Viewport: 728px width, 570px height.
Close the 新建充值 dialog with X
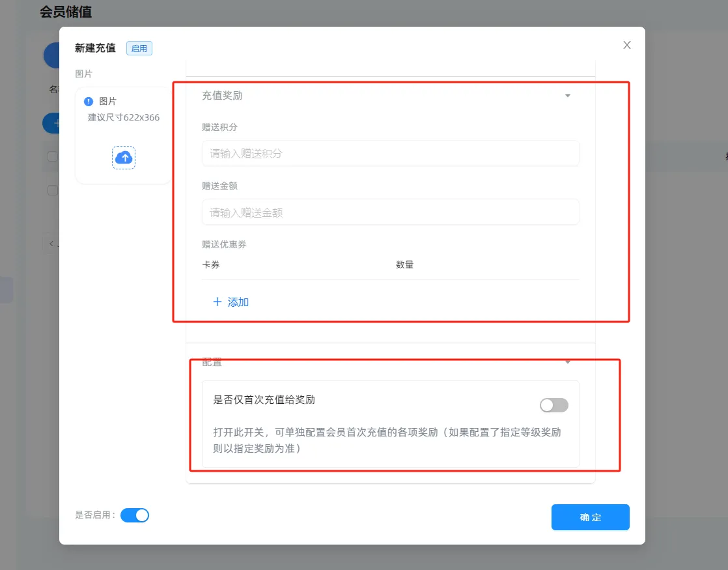627,45
